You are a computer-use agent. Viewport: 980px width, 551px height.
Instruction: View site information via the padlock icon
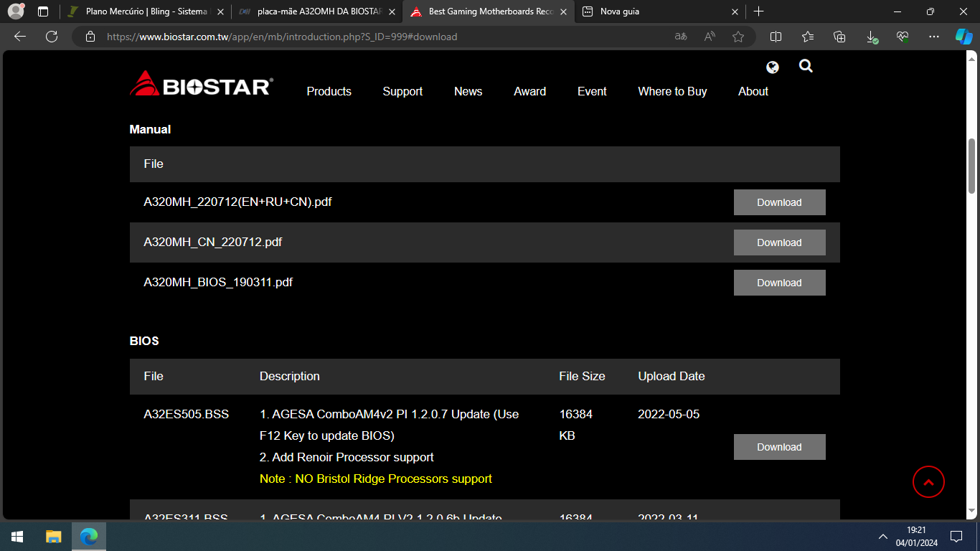[90, 37]
